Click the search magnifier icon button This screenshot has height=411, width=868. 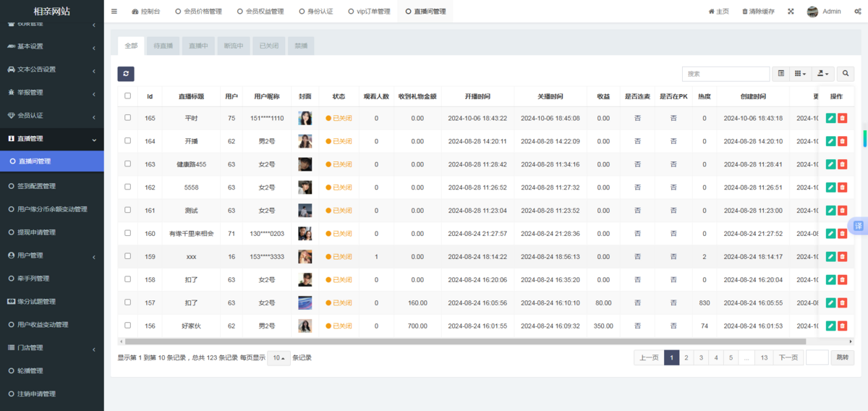click(x=846, y=74)
